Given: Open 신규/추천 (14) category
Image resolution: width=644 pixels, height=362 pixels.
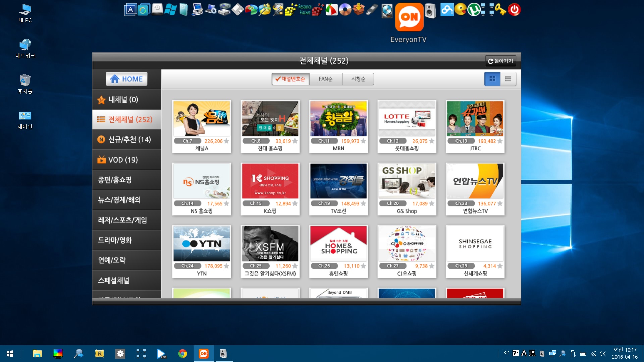Looking at the screenshot, I should (x=126, y=140).
